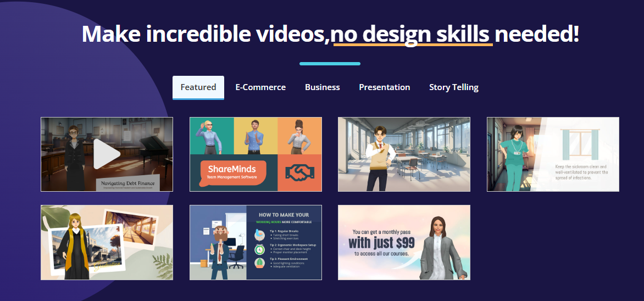Click the Pleasant Environment plant icon
Screen dimensions: 644x301
click(259, 263)
